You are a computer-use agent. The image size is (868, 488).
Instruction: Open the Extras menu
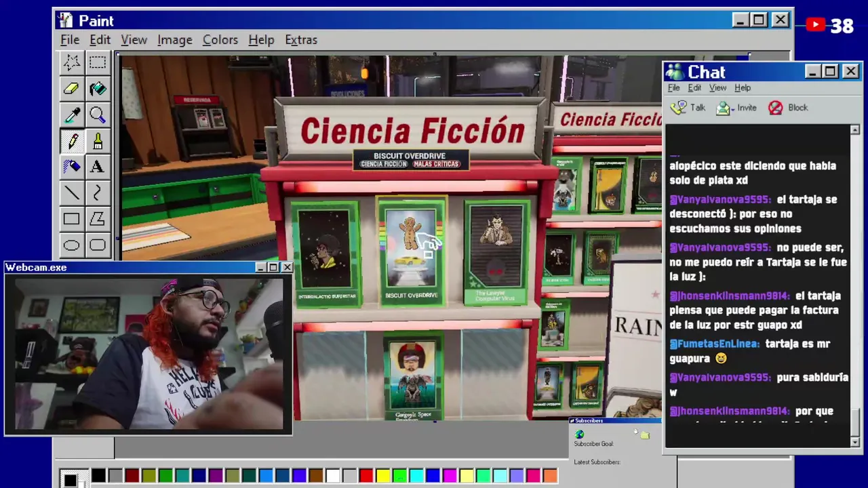(301, 40)
